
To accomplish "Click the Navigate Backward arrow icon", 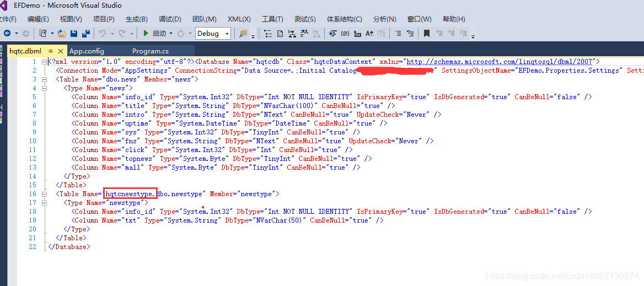I will [x=7, y=34].
